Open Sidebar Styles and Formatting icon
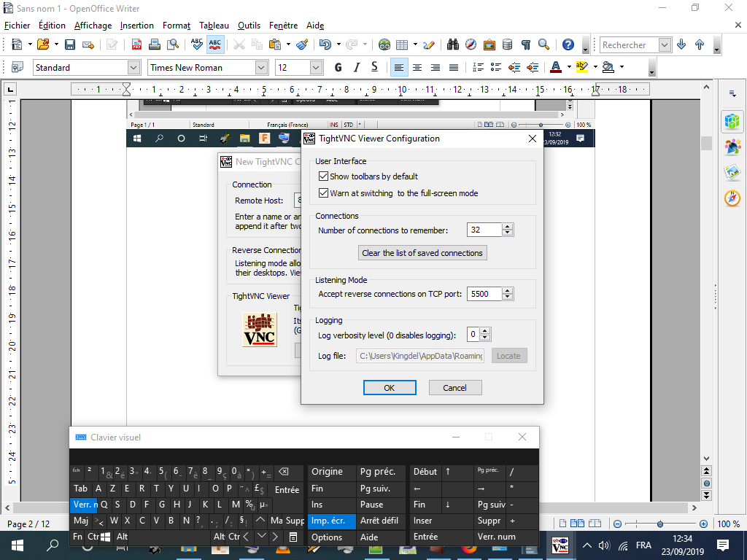 [x=732, y=147]
